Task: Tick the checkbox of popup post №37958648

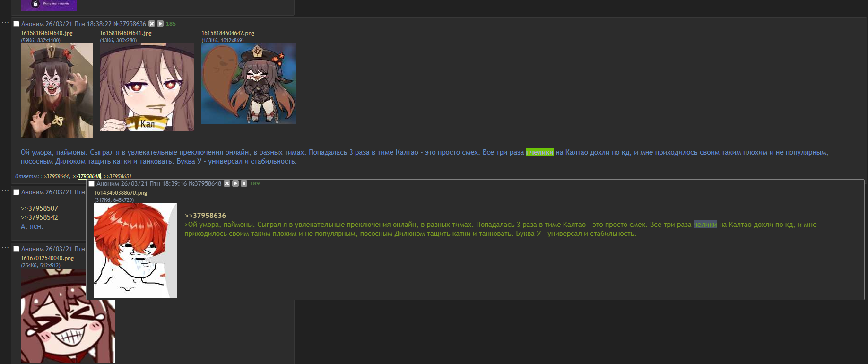Action: pos(92,184)
